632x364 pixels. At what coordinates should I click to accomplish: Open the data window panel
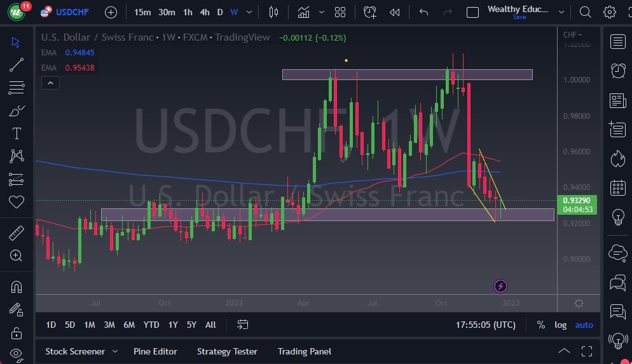pyautogui.click(x=617, y=130)
